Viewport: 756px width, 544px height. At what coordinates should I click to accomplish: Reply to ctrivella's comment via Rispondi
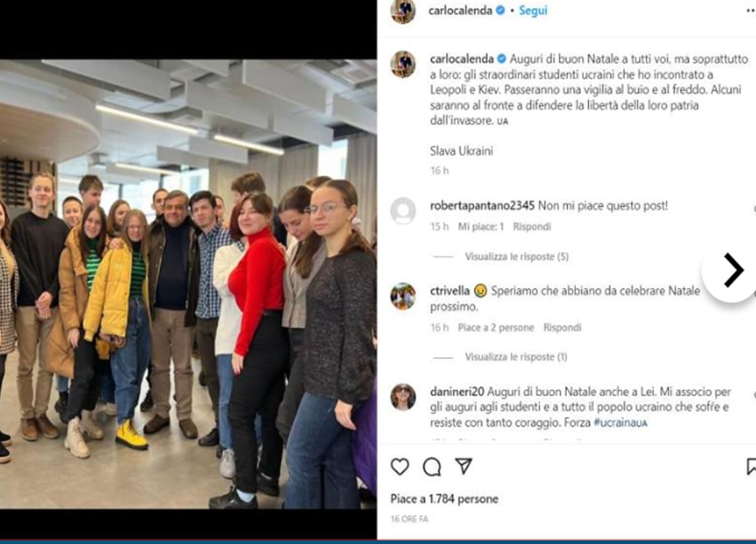[563, 328]
